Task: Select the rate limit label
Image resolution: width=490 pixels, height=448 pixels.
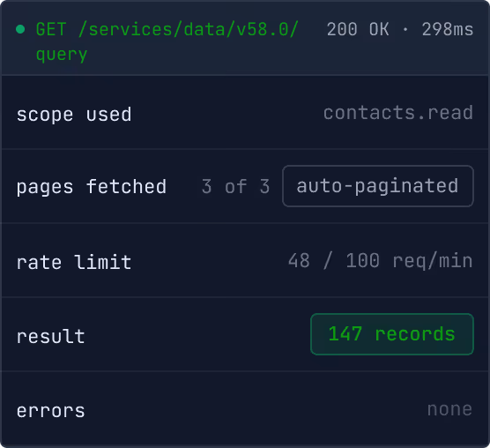Action: [74, 262]
